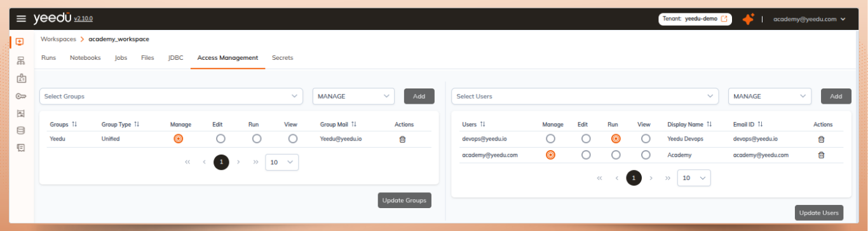Go to previous page in groups table
Viewport: 868px width, 231px height.
(x=204, y=162)
